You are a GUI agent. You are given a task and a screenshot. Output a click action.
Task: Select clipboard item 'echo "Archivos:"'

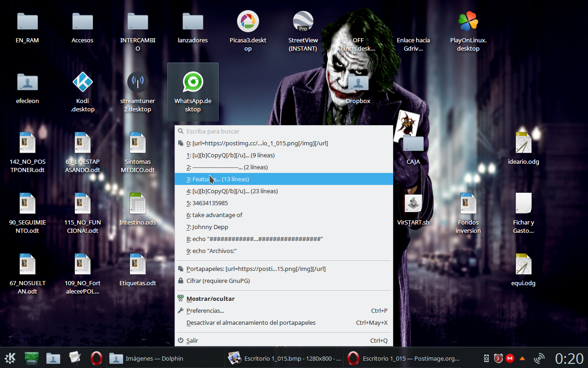[284, 251]
